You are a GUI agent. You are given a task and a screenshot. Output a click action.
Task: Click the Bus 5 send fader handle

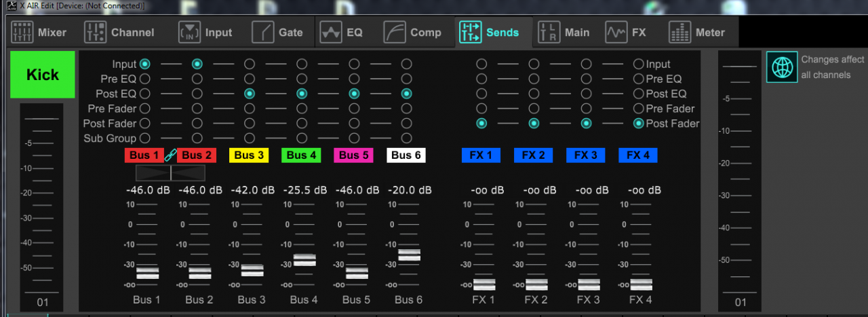coord(356,273)
